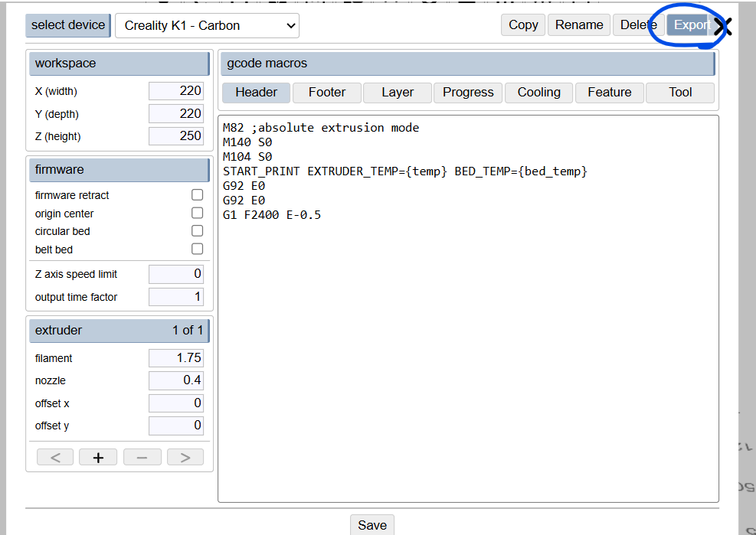
Task: Click the Export button
Action: [689, 25]
